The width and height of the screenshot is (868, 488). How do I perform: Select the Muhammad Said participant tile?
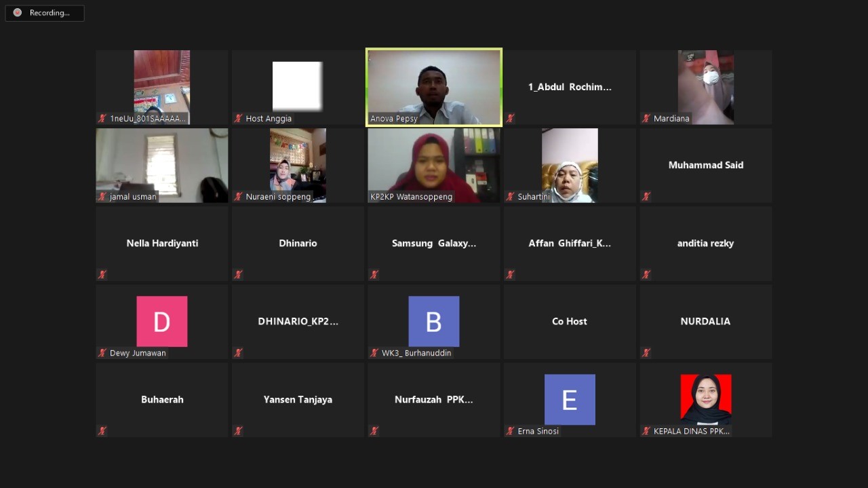point(706,165)
